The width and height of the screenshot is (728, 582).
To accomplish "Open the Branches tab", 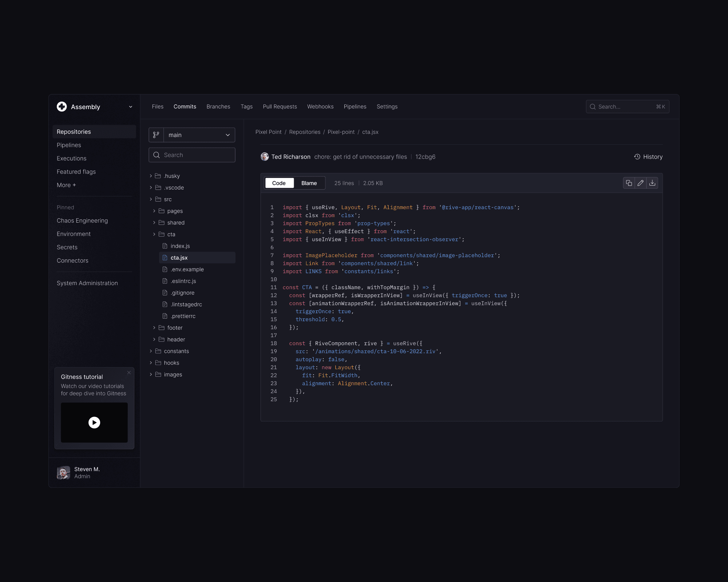I will (218, 107).
